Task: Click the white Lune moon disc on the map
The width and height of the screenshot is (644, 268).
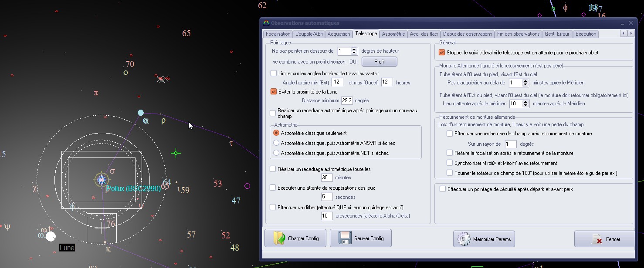Action: (51, 236)
